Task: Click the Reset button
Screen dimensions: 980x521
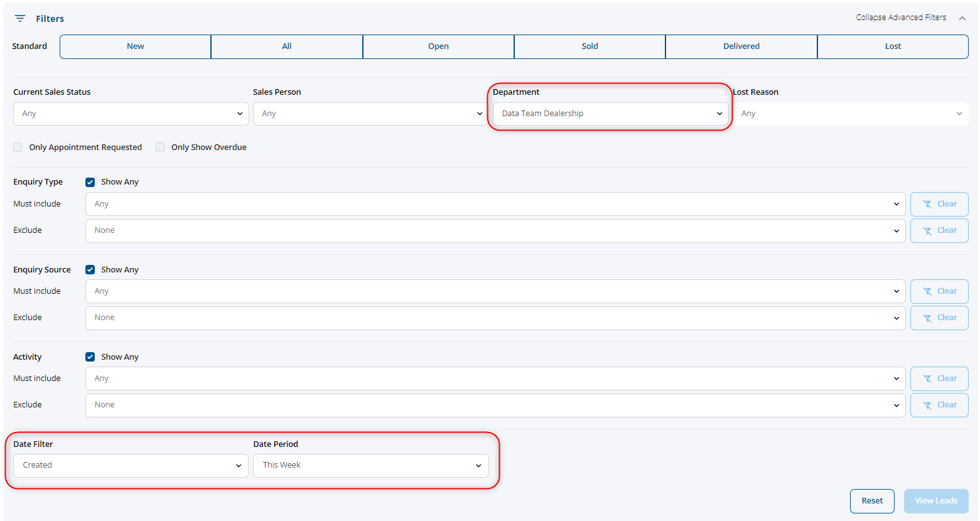Action: tap(872, 501)
